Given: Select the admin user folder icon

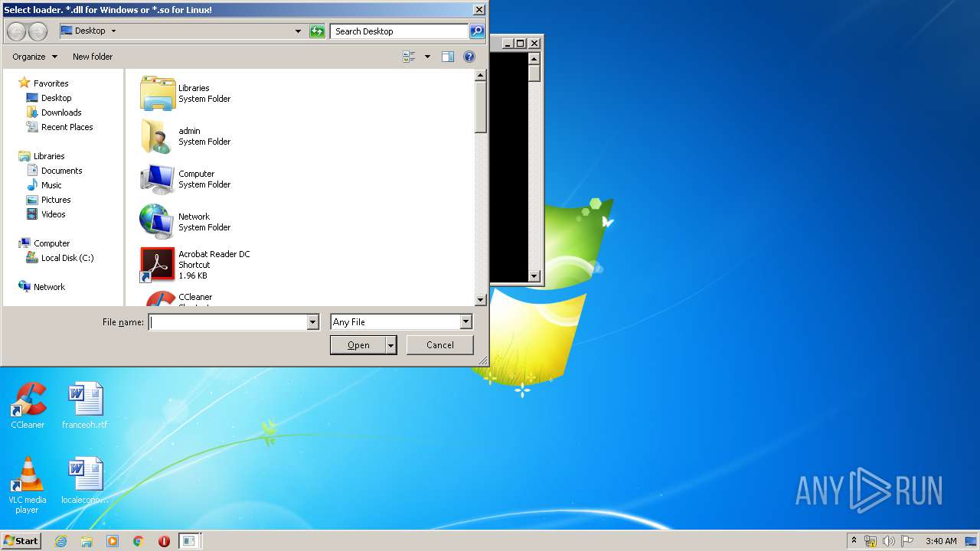Looking at the screenshot, I should pyautogui.click(x=158, y=136).
